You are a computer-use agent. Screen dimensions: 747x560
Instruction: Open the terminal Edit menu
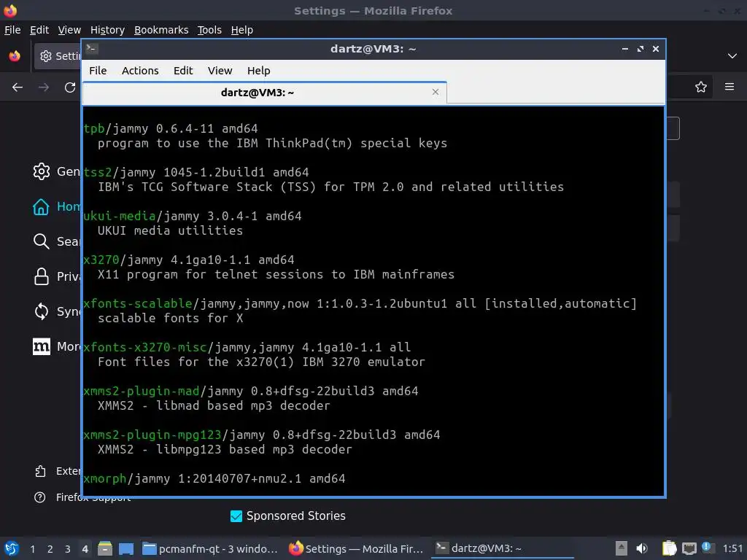pyautogui.click(x=183, y=71)
